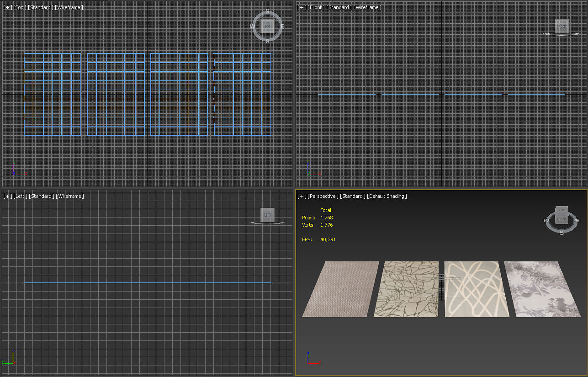Open the [Standard] menu in the Front viewport
The image size is (588, 377).
pyautogui.click(x=339, y=7)
